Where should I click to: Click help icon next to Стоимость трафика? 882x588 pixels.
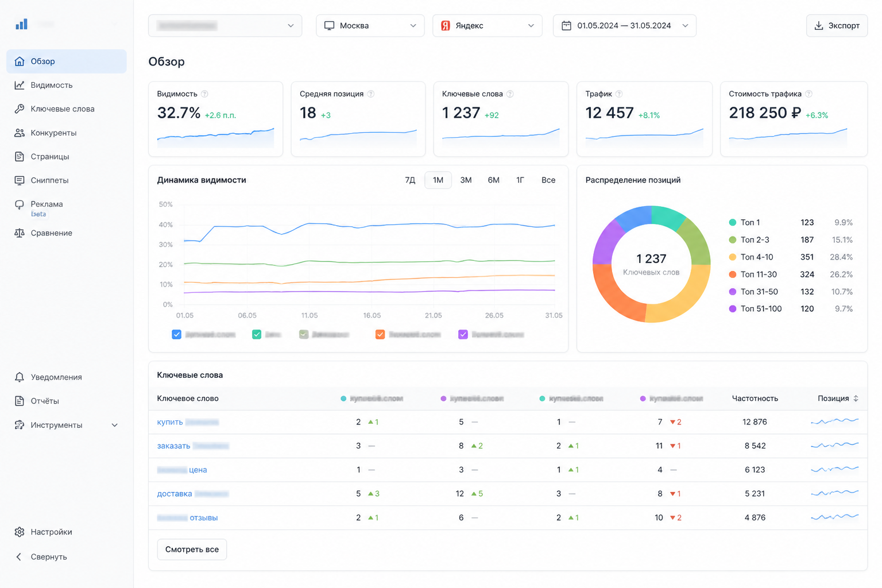(x=808, y=94)
